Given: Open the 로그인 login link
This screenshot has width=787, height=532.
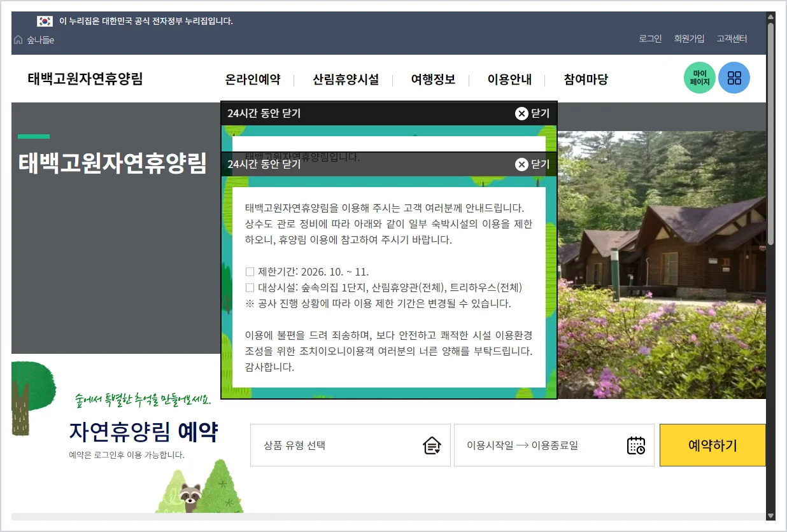Looking at the screenshot, I should (650, 38).
